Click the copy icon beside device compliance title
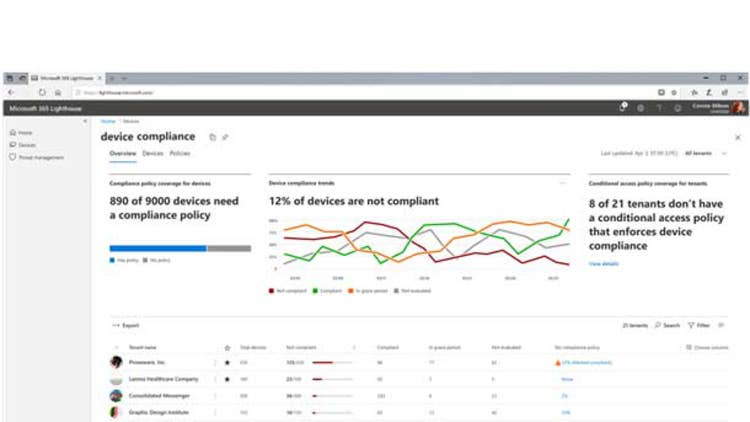Viewport: 750px width, 422px height. click(x=212, y=137)
